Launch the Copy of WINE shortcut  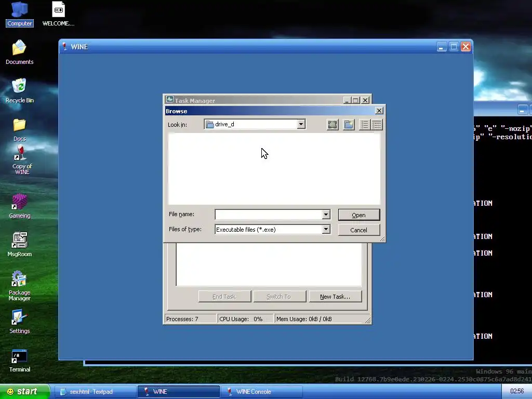(22, 160)
